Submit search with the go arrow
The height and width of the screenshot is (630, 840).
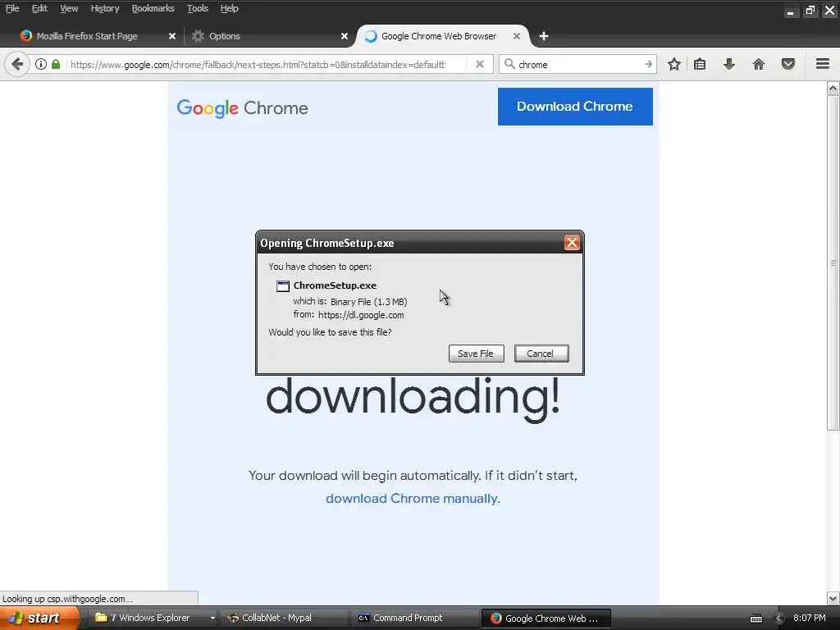click(x=648, y=64)
